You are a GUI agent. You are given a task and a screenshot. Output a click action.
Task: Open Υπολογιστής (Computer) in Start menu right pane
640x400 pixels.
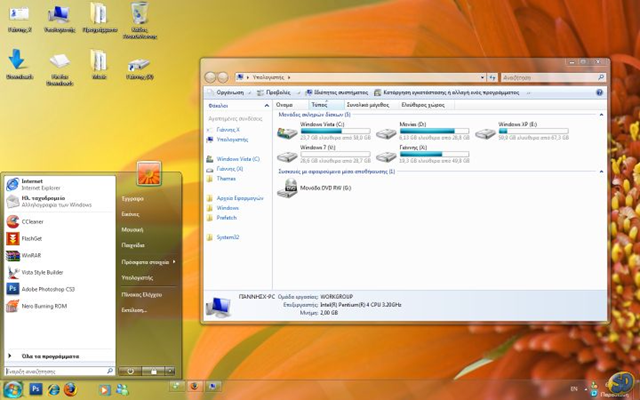point(137,278)
